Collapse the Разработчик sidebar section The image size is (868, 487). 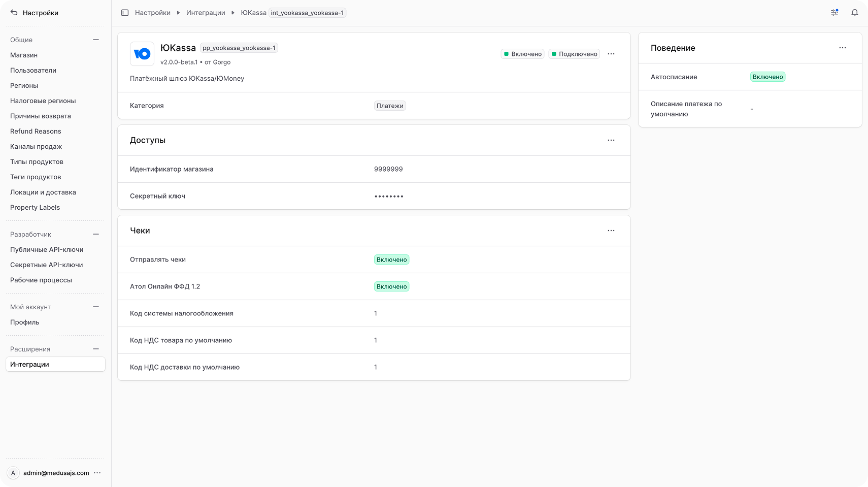pos(96,234)
